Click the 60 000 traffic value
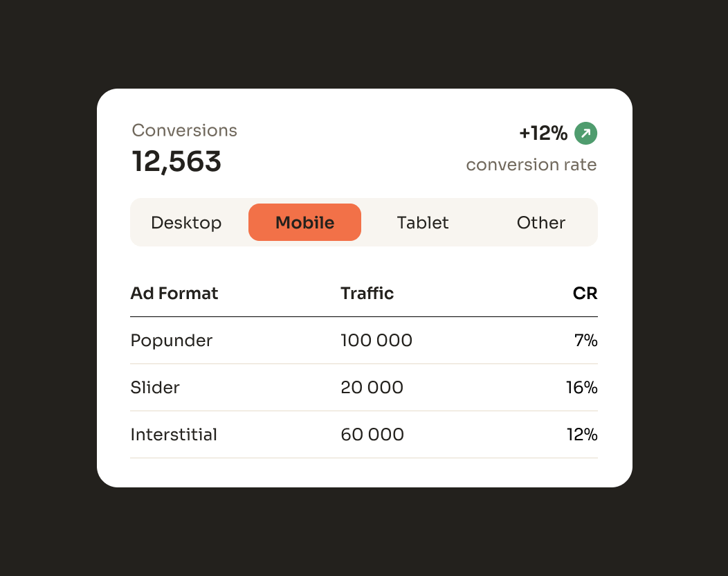The width and height of the screenshot is (728, 576). click(x=372, y=435)
